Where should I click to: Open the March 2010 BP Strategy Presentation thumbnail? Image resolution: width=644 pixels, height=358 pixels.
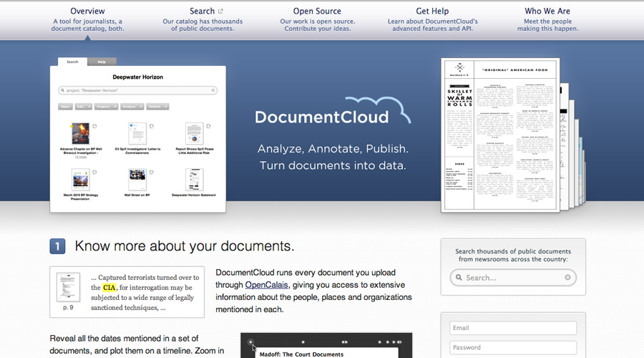[x=80, y=180]
